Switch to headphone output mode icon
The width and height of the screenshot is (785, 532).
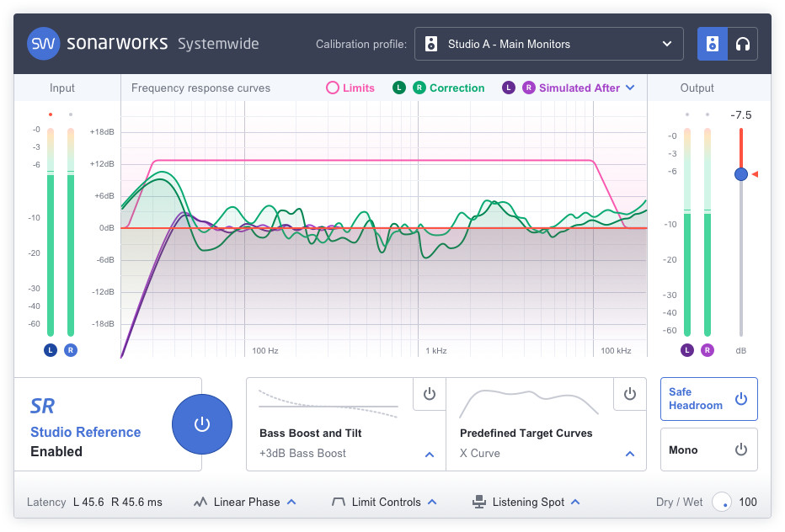tap(742, 44)
